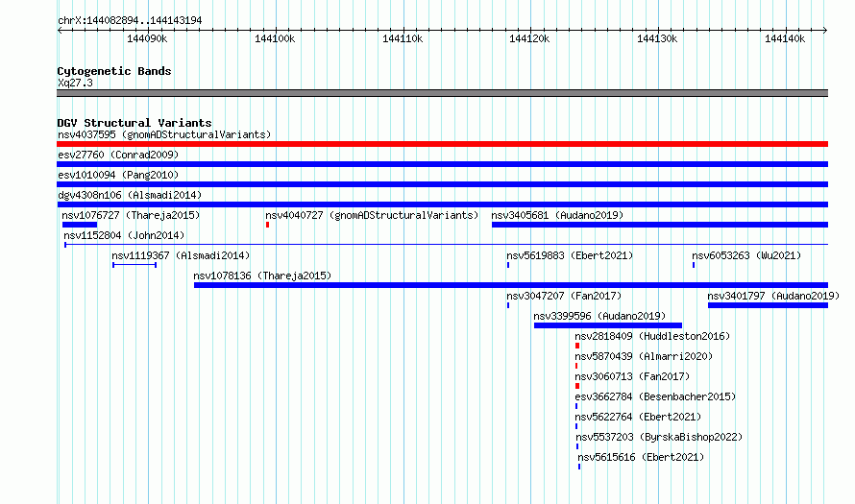The image size is (855, 504).
Task: Open nsv3405681 (Audano2019) label
Action: [557, 215]
